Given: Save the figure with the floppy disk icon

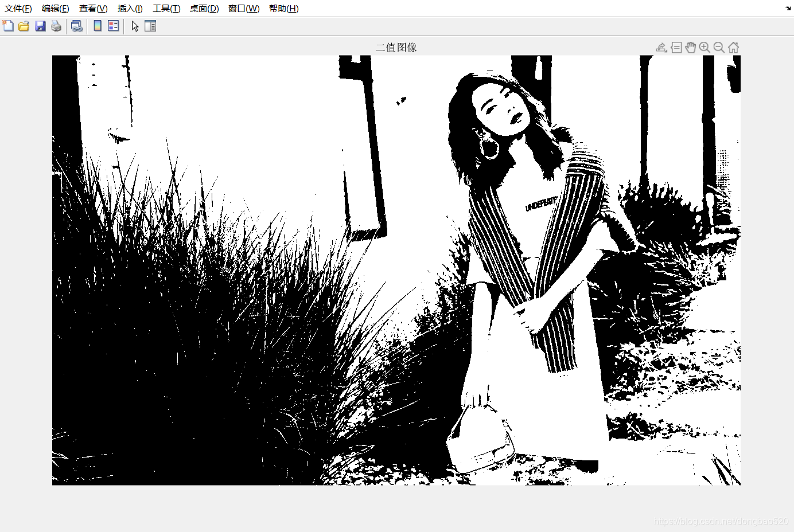Looking at the screenshot, I should pos(40,26).
